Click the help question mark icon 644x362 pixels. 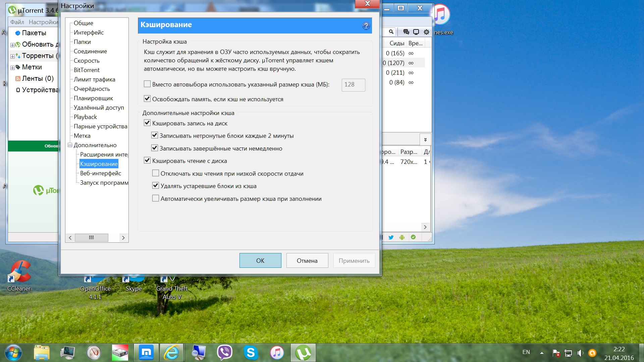click(366, 26)
